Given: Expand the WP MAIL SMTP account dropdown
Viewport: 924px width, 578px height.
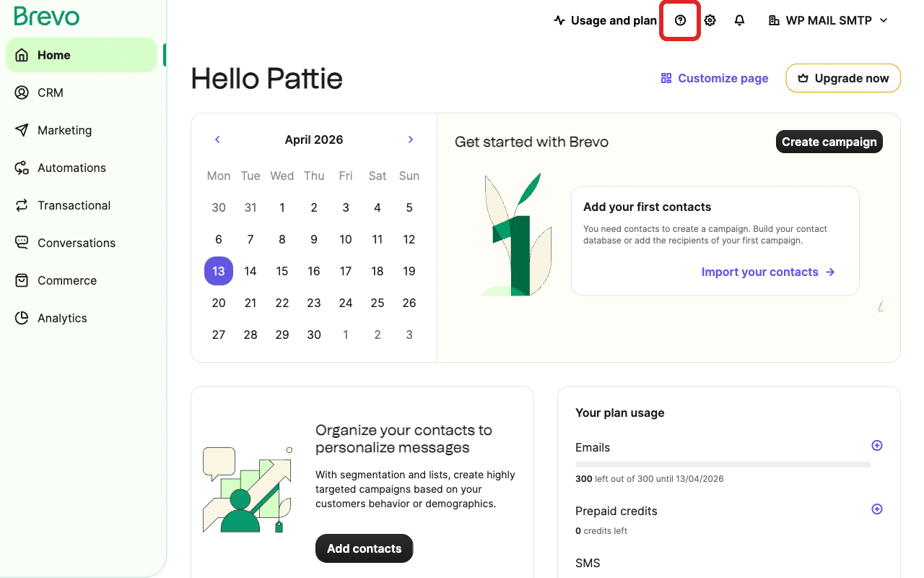Looking at the screenshot, I should coord(829,20).
